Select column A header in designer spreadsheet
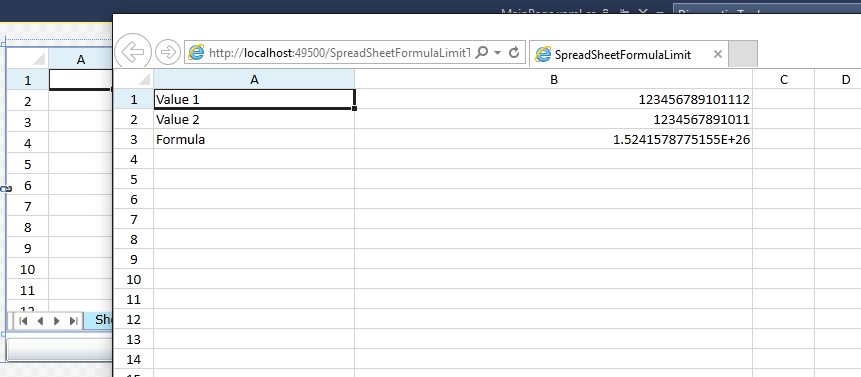This screenshot has width=861, height=377. pos(81,59)
